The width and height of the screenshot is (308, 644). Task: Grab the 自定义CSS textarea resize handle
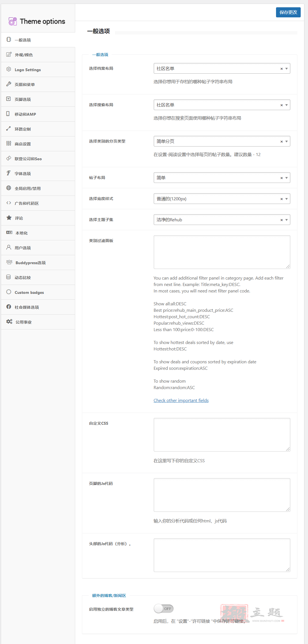(x=288, y=449)
